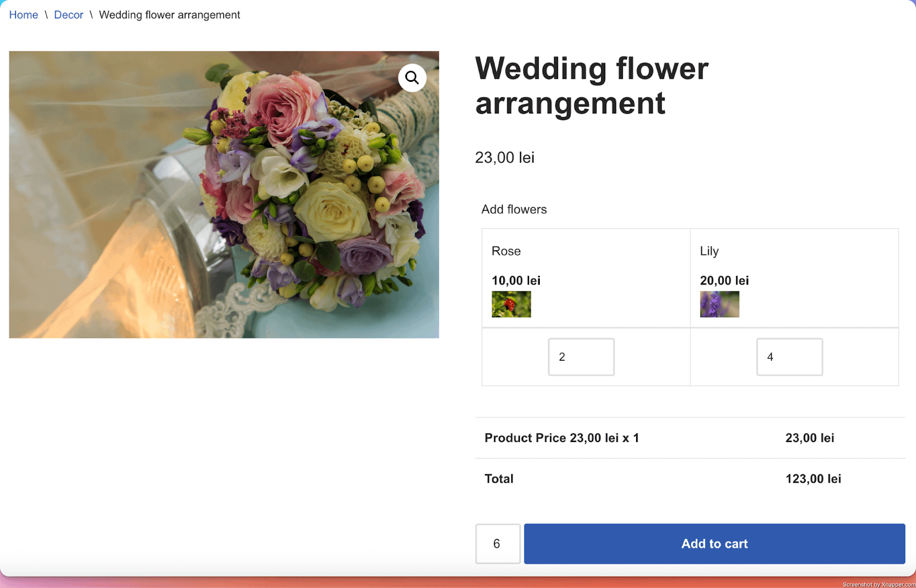Click the Total amount 123,00 lei

pyautogui.click(x=813, y=479)
